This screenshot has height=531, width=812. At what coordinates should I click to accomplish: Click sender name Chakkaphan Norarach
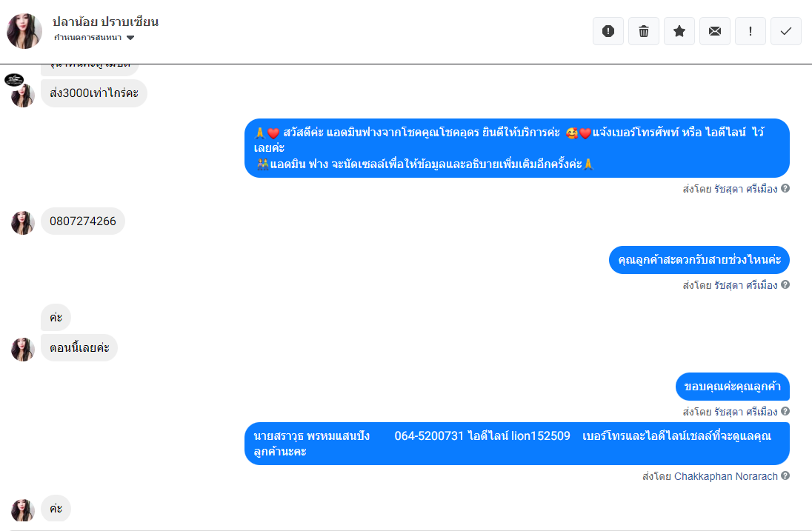(725, 476)
